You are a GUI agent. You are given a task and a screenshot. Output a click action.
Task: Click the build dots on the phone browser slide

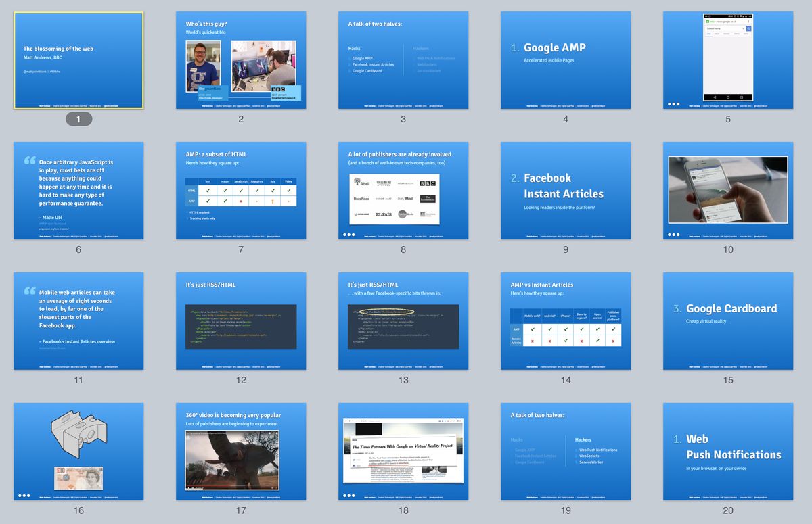click(x=673, y=104)
